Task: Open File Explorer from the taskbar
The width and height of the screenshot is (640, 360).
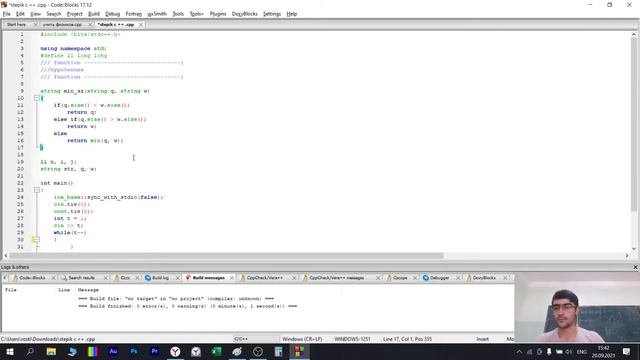Action: pyautogui.click(x=51, y=351)
